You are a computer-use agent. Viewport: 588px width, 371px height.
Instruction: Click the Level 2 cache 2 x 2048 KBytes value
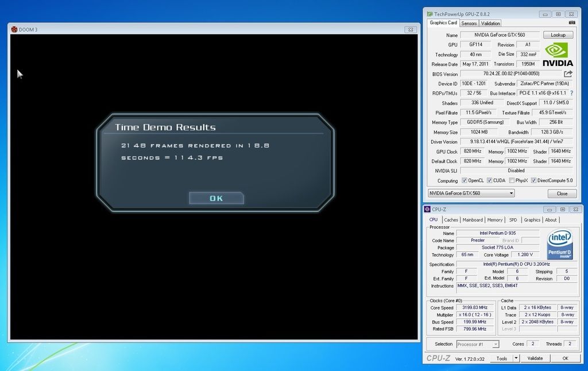click(537, 322)
